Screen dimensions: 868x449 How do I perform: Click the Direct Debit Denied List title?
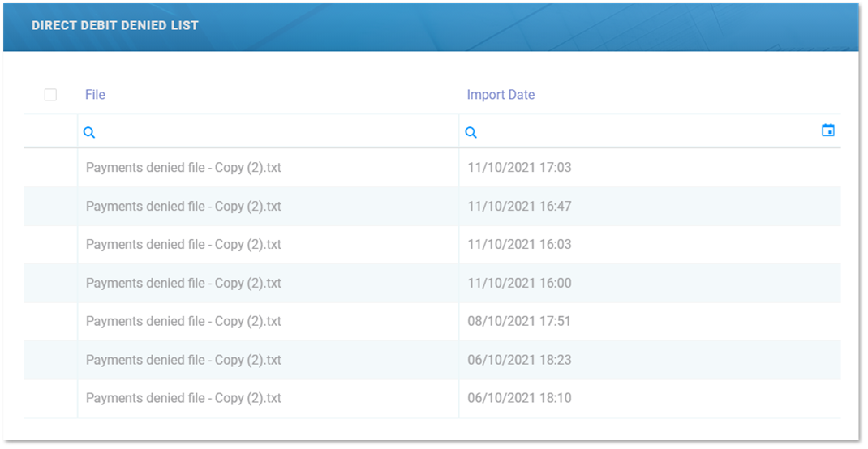coord(115,25)
